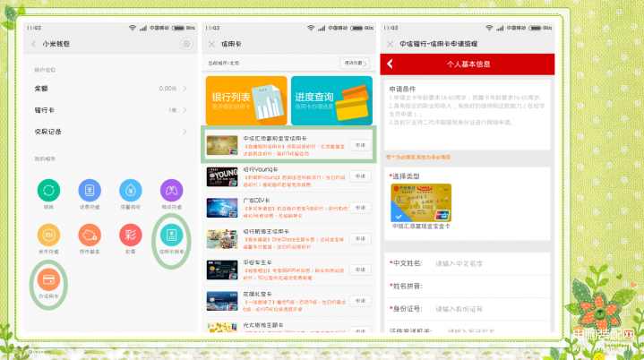Tap apply button for the Young card row

click(x=360, y=176)
